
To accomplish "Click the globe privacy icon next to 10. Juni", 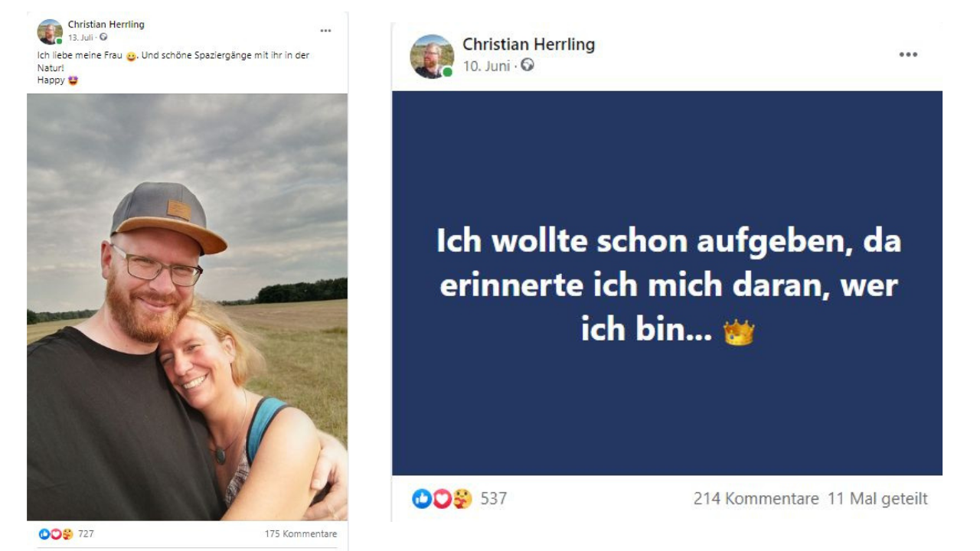I will pos(527,66).
